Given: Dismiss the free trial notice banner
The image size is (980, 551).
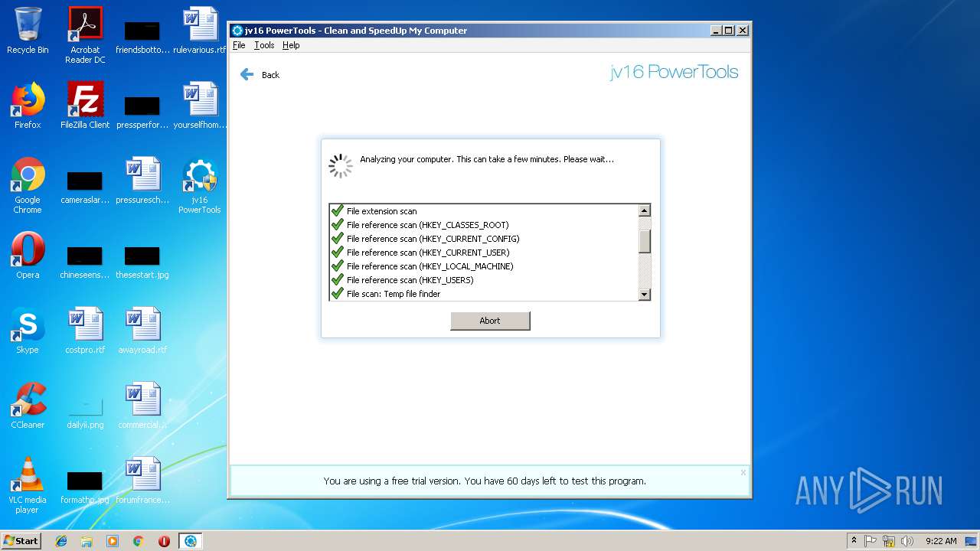Looking at the screenshot, I should tap(743, 472).
